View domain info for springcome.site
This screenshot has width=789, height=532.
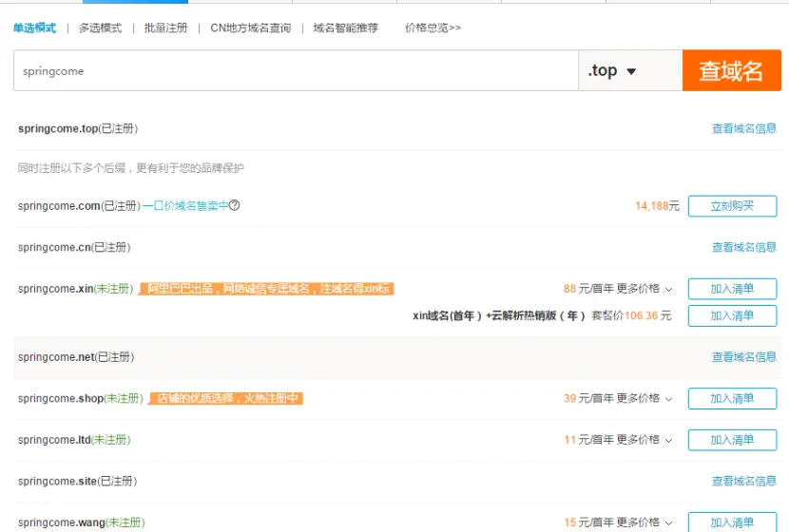[x=743, y=482]
